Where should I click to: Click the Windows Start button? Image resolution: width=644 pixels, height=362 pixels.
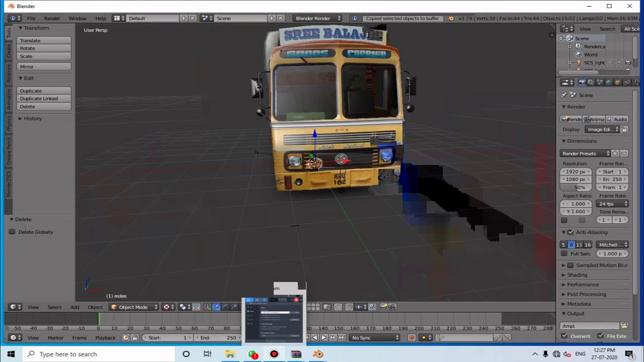11,354
